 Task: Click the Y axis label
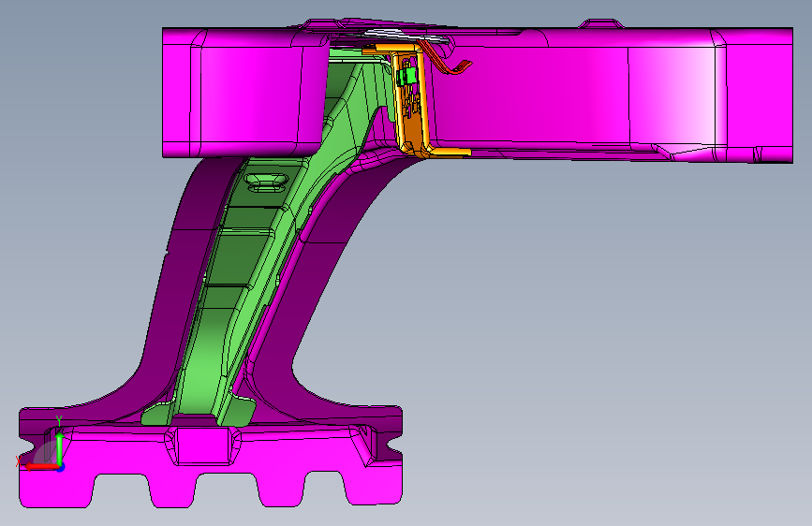59,420
